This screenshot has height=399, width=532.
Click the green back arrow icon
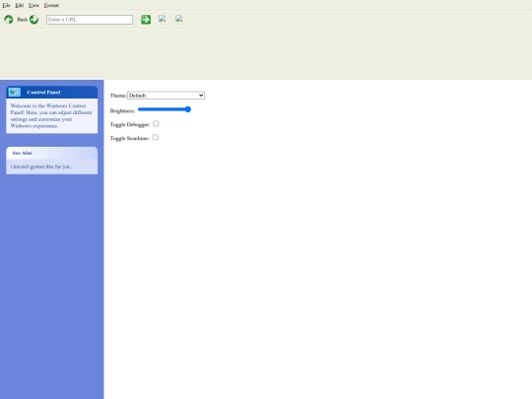click(x=9, y=20)
